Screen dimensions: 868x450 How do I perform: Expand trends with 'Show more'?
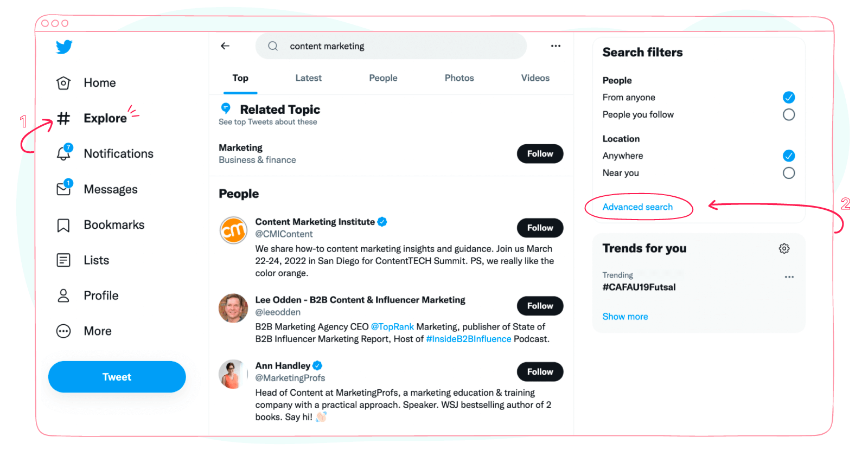click(624, 316)
